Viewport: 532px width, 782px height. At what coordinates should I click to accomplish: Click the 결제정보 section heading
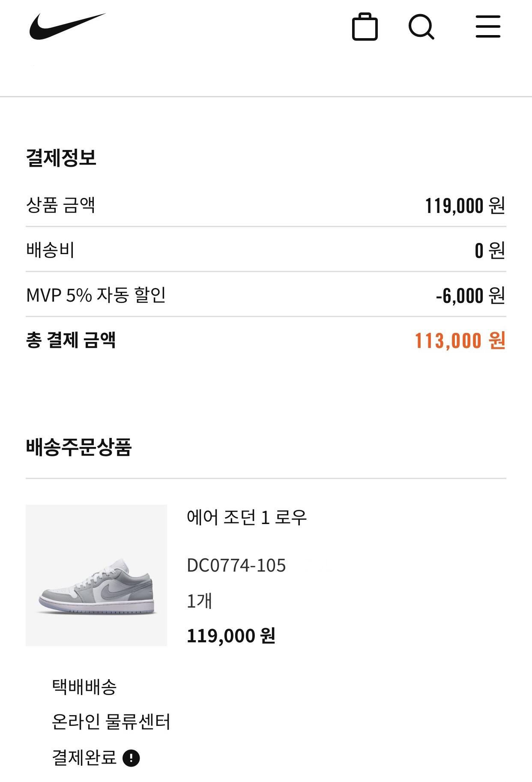[x=61, y=158]
